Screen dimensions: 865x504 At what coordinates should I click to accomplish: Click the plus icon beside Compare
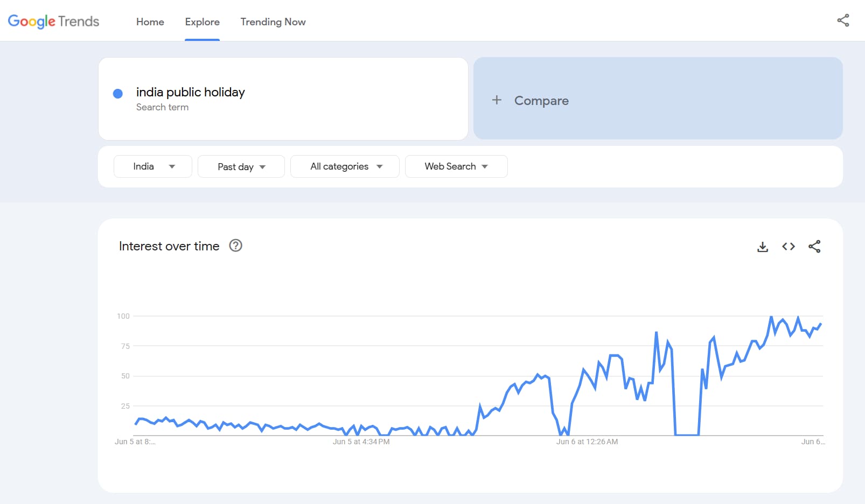[497, 100]
